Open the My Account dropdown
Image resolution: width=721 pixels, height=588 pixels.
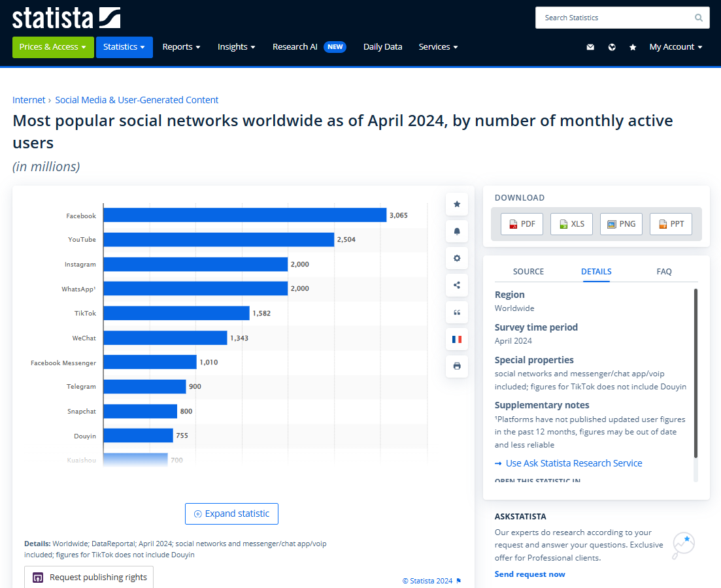point(675,47)
